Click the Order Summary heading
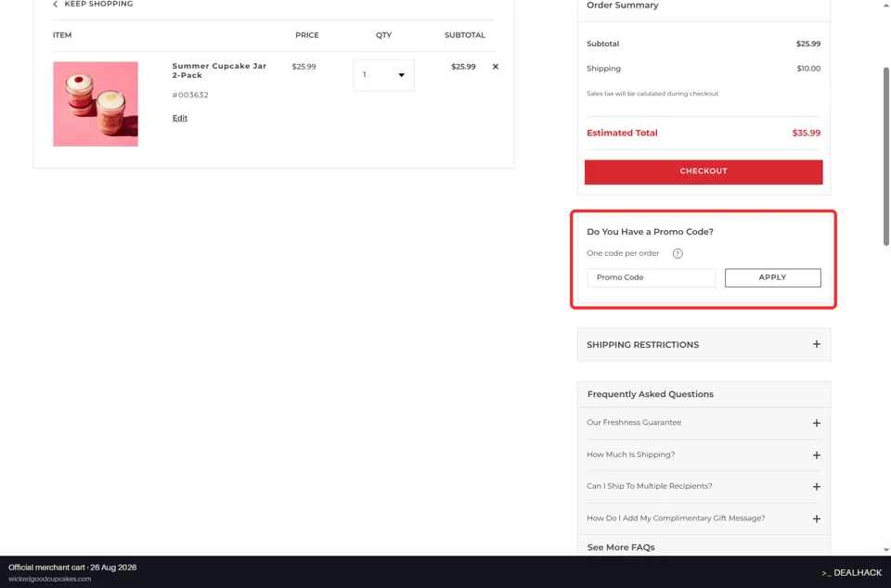 [622, 6]
